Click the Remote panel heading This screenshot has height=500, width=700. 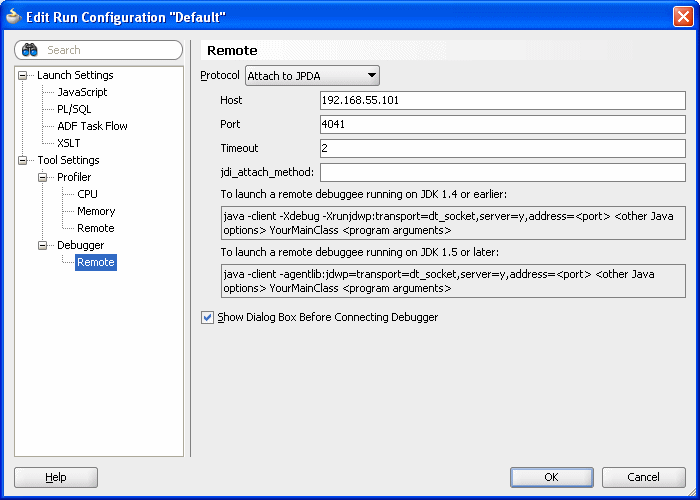[x=232, y=50]
